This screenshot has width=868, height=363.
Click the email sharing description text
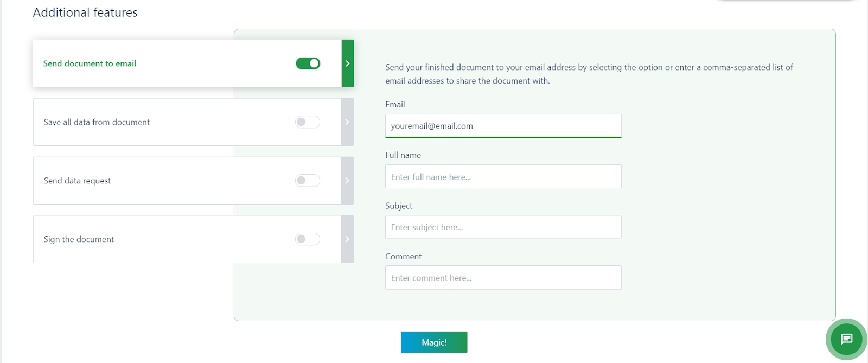[589, 74]
